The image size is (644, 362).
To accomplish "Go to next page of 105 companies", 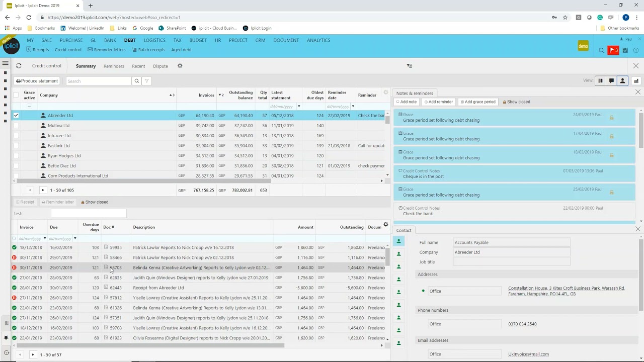I will 43,190.
